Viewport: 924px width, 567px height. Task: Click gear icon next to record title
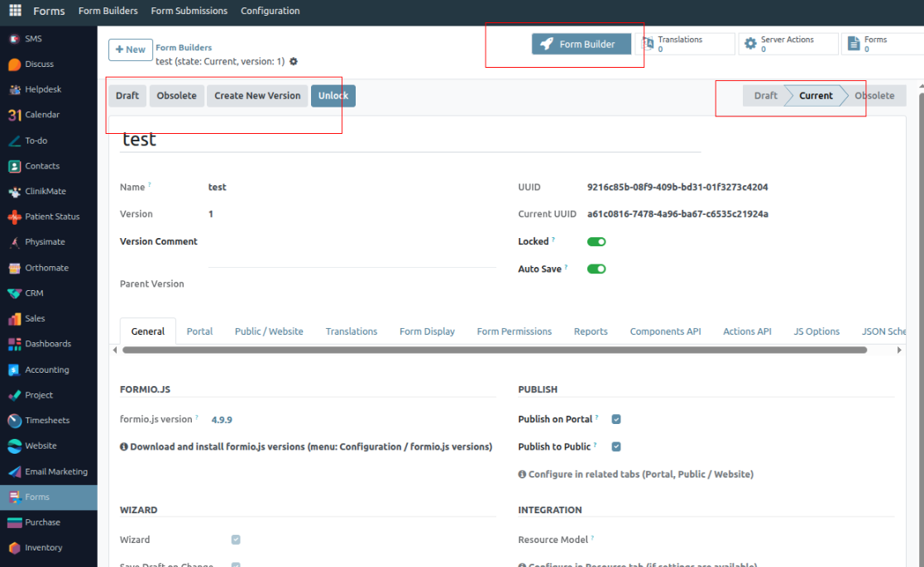[x=294, y=62]
